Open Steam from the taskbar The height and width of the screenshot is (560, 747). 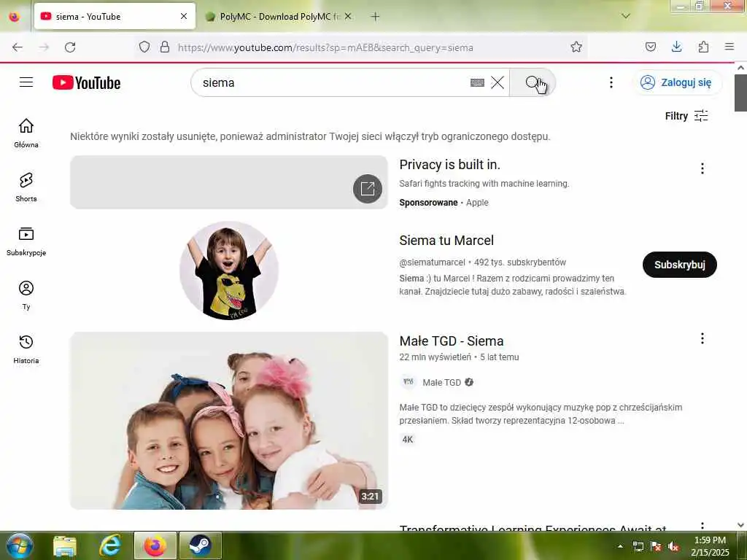pos(200,545)
